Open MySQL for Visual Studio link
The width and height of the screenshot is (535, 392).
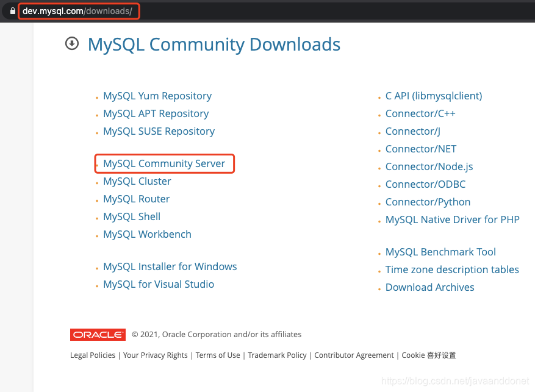click(159, 284)
